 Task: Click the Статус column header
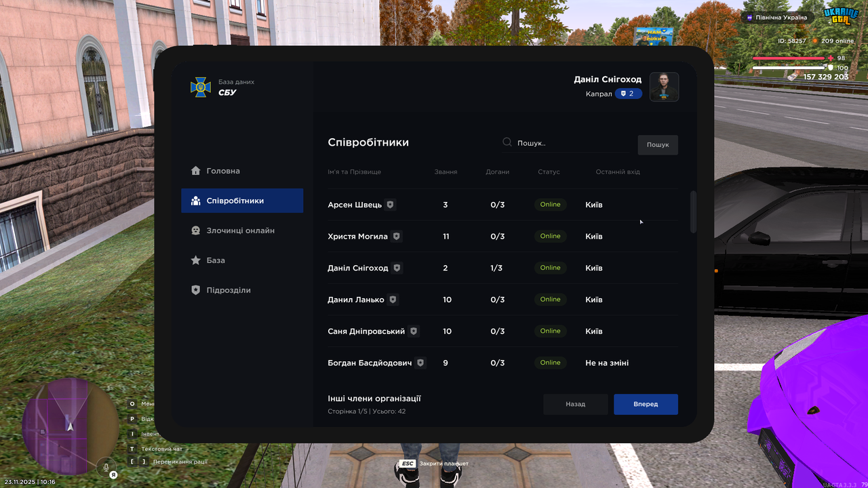click(x=549, y=172)
